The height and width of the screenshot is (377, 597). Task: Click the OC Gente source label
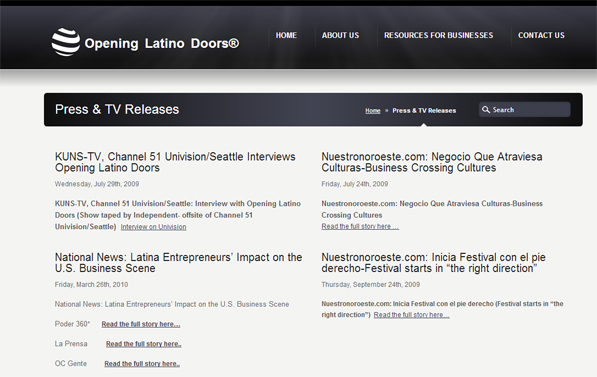[x=70, y=364]
